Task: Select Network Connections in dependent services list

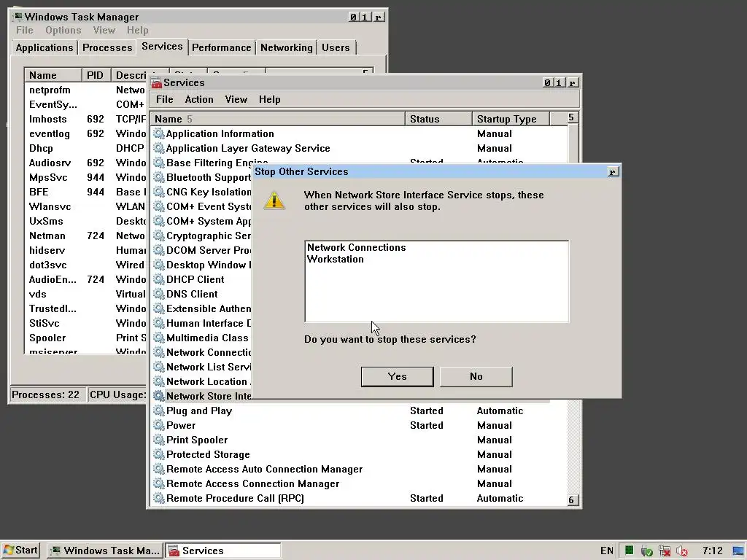Action: pyautogui.click(x=356, y=248)
